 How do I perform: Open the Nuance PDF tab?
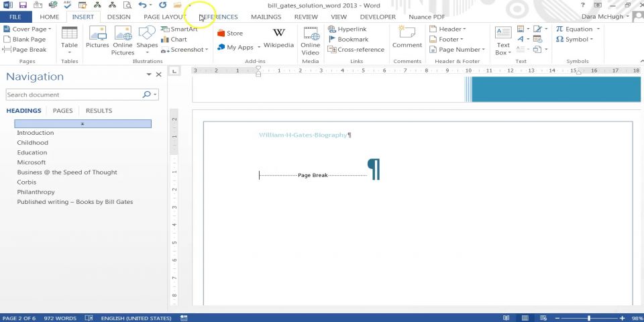(x=427, y=17)
